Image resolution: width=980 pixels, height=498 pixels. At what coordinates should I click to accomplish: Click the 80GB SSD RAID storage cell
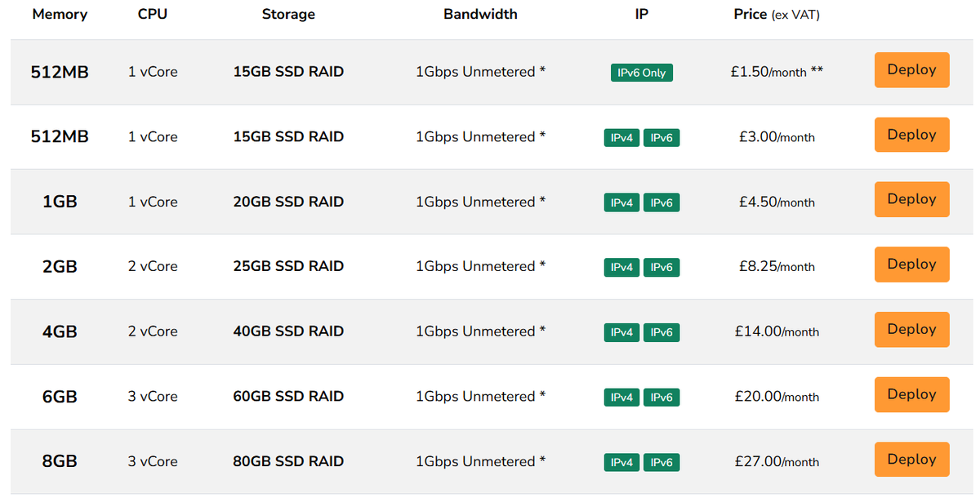pos(288,461)
